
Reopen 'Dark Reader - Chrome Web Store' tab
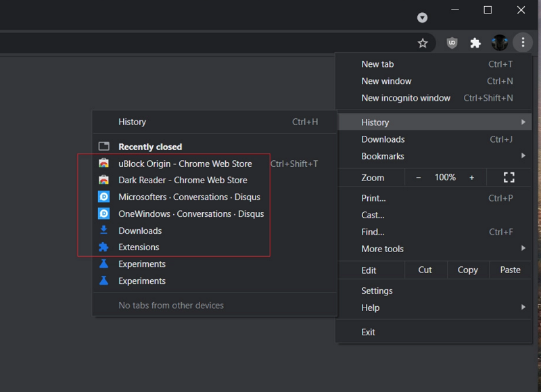point(214,180)
